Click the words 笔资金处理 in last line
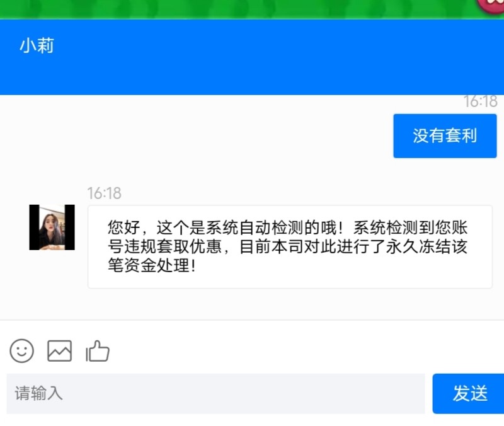Screen dimensions: 504x426 148,266
